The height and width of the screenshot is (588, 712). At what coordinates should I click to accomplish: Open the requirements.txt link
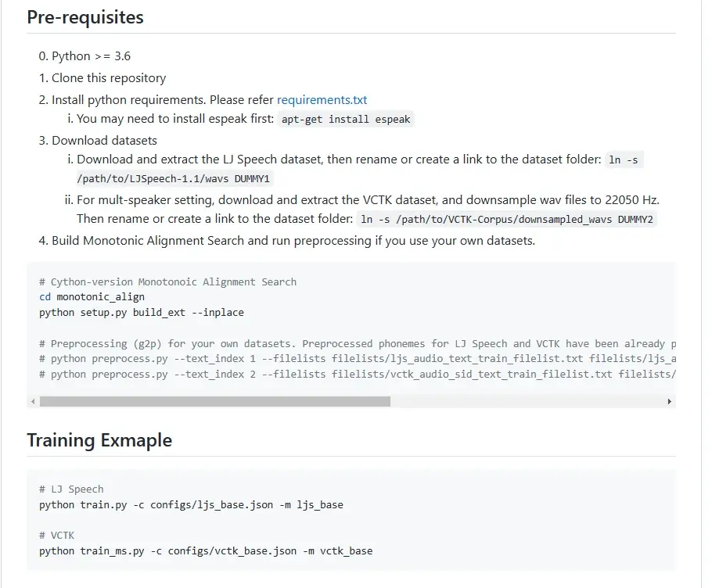pos(322,100)
